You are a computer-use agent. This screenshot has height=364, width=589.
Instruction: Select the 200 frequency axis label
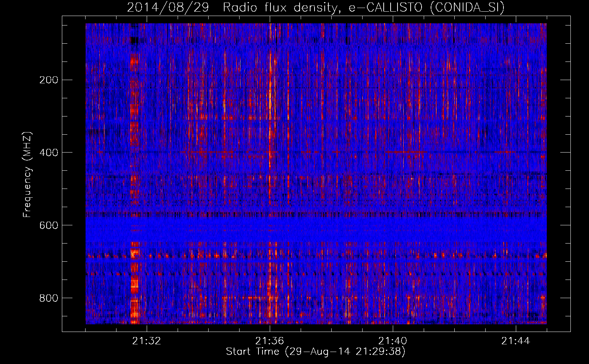click(x=49, y=80)
